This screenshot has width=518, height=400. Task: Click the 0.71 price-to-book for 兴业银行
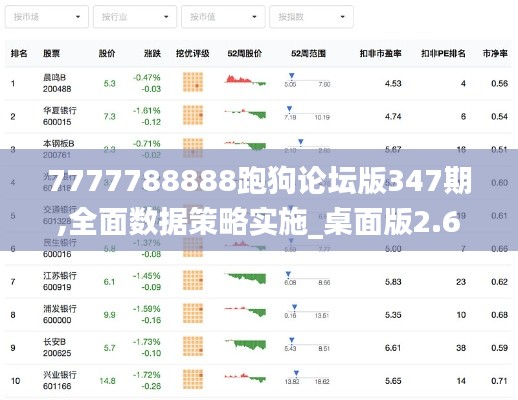point(499,381)
